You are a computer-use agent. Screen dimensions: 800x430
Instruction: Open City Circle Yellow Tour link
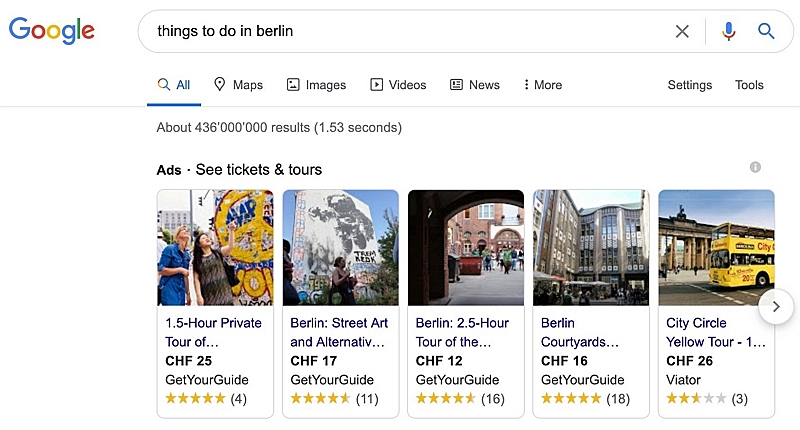tap(716, 332)
